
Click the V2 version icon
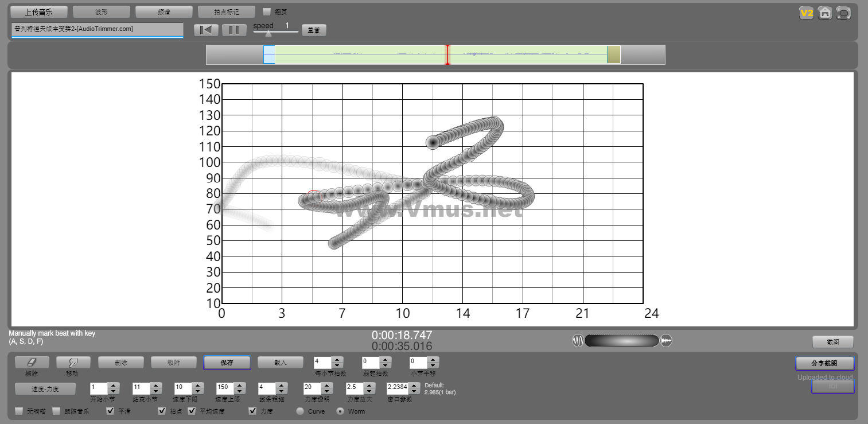(x=807, y=13)
